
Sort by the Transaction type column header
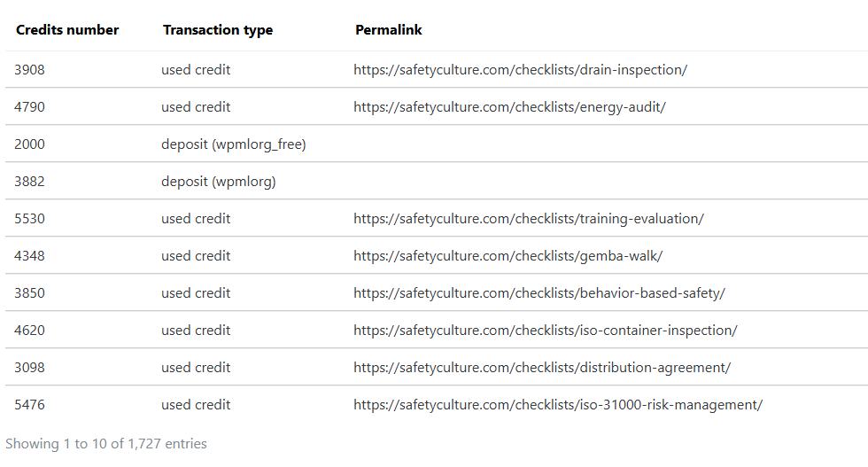click(218, 30)
